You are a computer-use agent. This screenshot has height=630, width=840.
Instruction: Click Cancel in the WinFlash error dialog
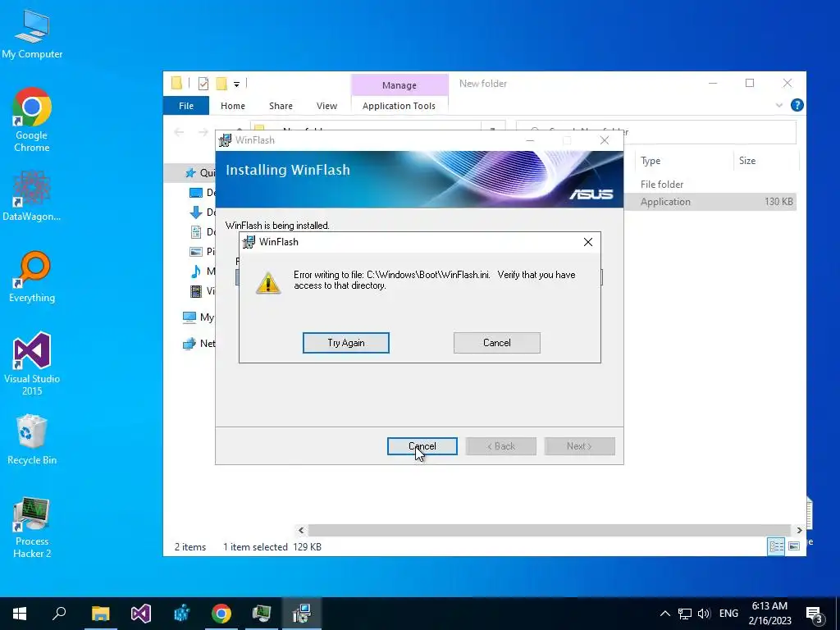pos(496,343)
